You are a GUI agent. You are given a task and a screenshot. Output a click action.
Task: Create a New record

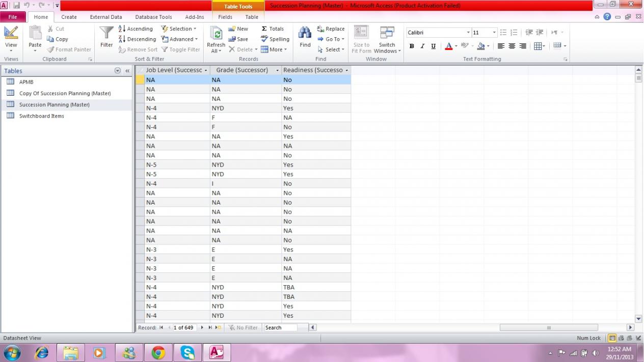click(x=238, y=29)
